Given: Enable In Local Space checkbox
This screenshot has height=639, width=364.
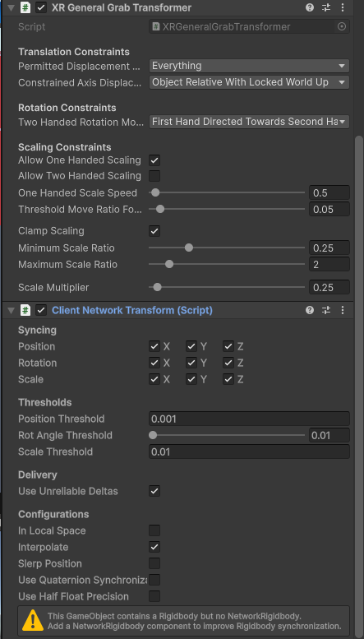Looking at the screenshot, I should tap(154, 530).
